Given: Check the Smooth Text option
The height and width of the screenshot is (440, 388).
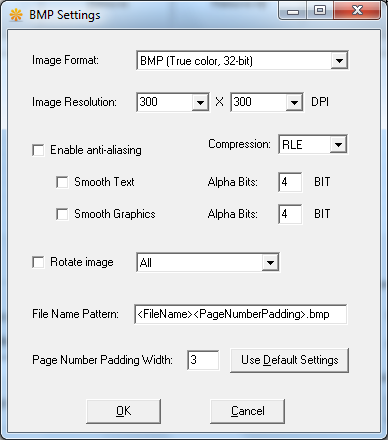Looking at the screenshot, I should tap(62, 182).
